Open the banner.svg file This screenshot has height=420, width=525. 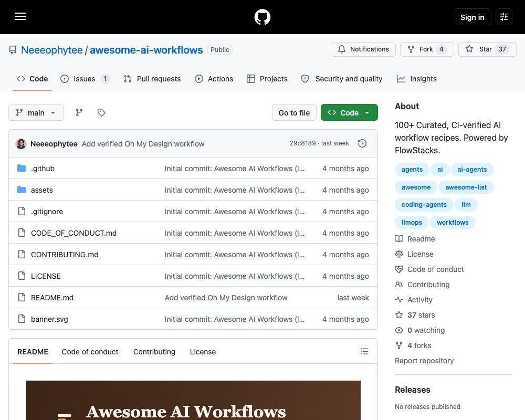pos(49,319)
